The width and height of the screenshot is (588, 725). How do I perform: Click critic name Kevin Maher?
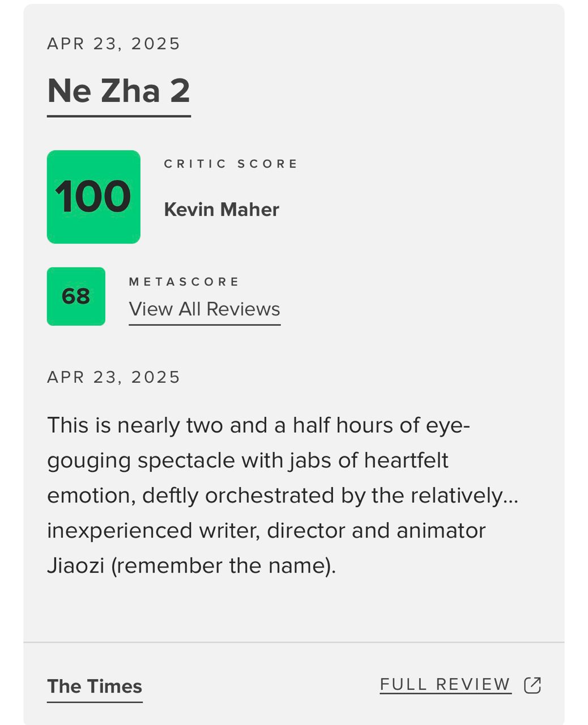(221, 210)
